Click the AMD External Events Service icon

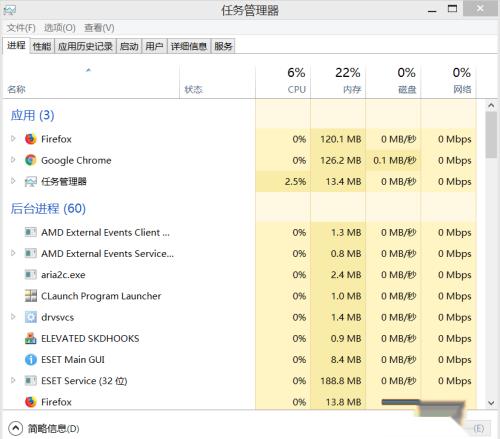coord(31,254)
